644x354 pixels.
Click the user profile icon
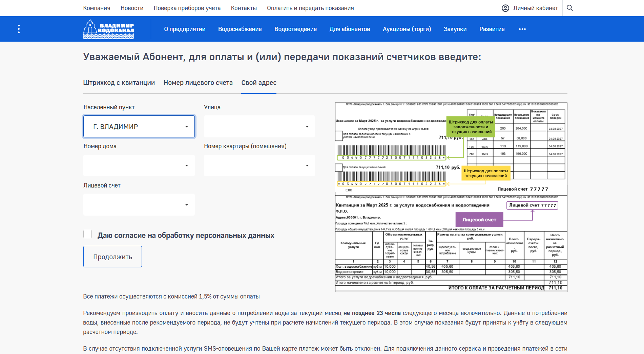505,8
